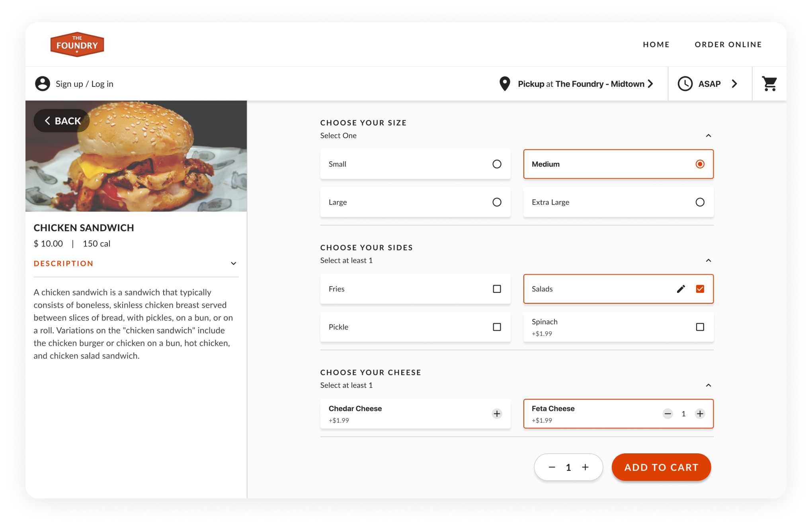Increase item quantity near Add to Cart
The height and width of the screenshot is (527, 812).
pyautogui.click(x=585, y=467)
